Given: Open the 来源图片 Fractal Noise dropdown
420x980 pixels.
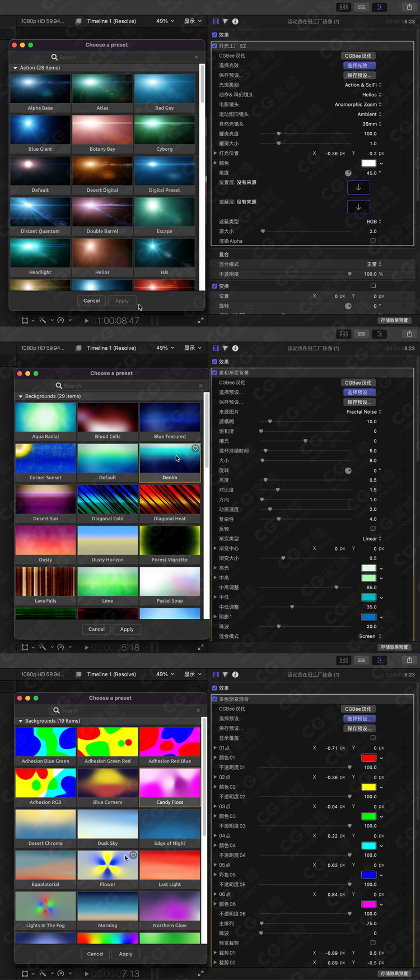Looking at the screenshot, I should [364, 412].
